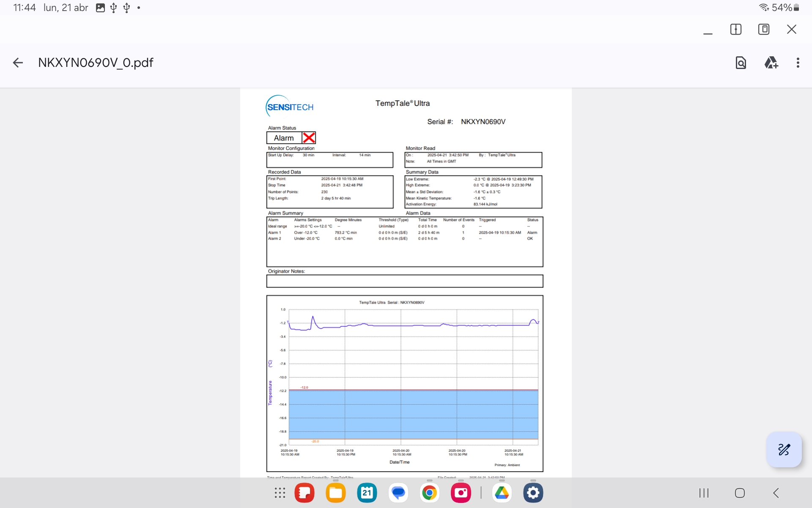Tap the recent apps navigation button
Viewport: 812px width, 508px height.
coord(704,493)
